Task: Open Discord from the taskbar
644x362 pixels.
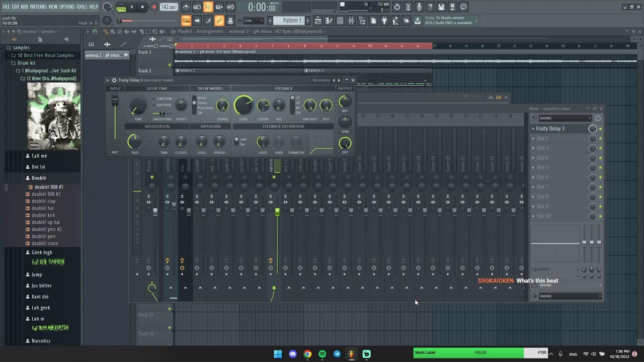Action: [293, 354]
